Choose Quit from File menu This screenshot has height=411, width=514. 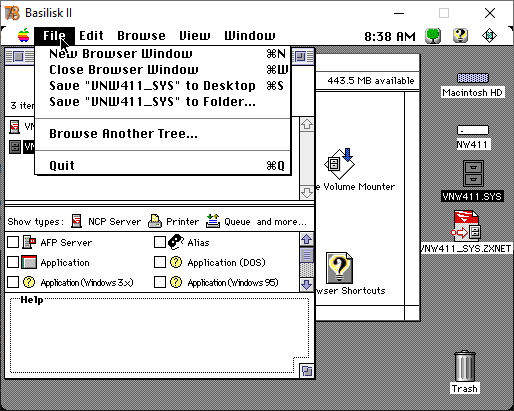tap(163, 166)
